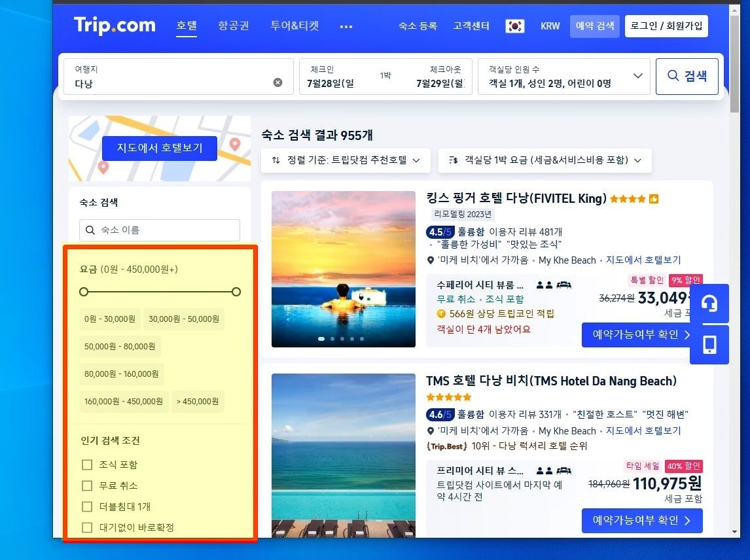The height and width of the screenshot is (560, 750).
Task: Click the Trip.Best badge on TMS Hotel
Action: point(447,446)
